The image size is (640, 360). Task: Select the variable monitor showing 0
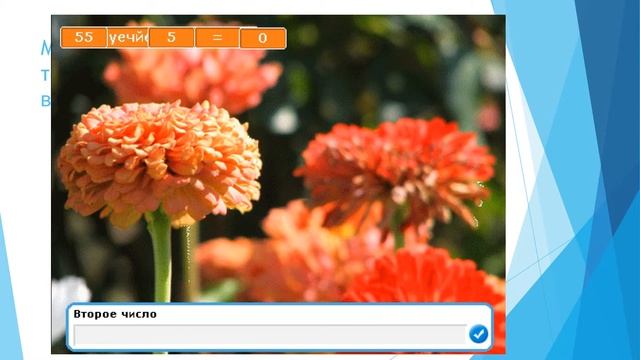(x=262, y=38)
